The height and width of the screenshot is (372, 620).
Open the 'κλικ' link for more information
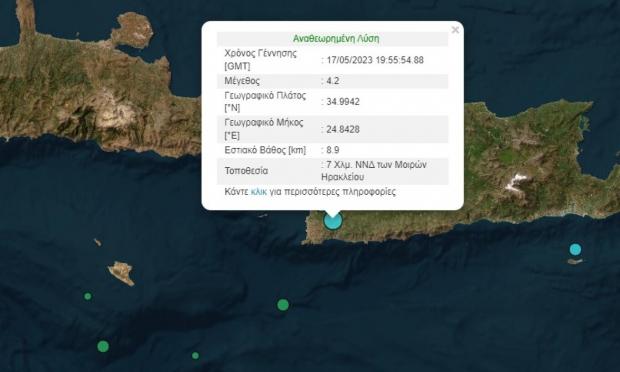(x=259, y=192)
